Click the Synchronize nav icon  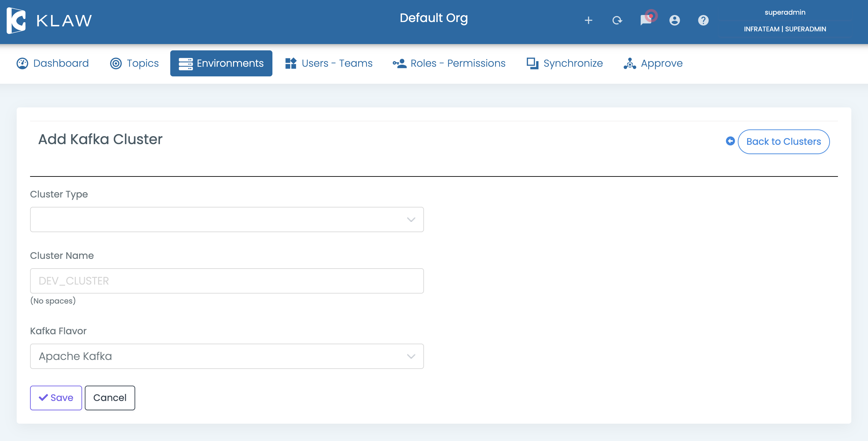[532, 63]
